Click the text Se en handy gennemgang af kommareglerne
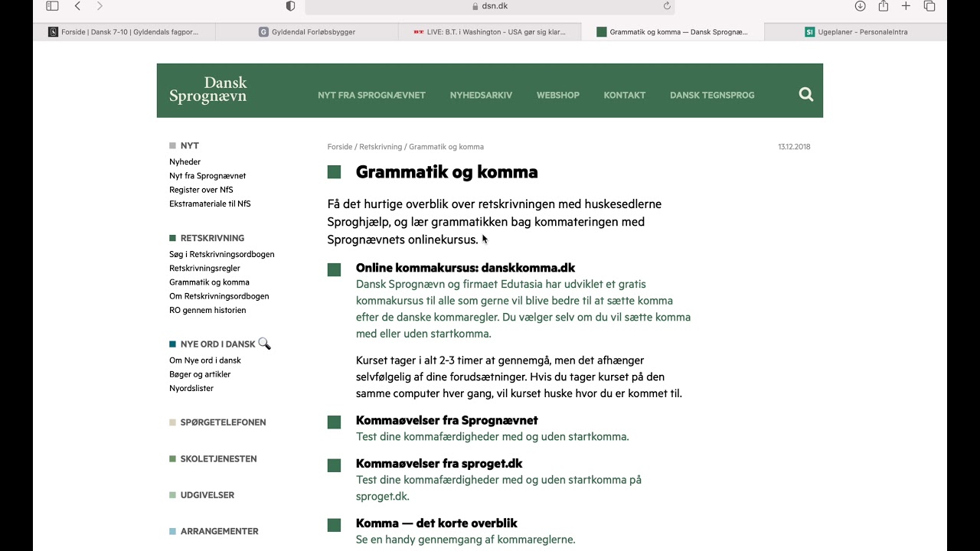 tap(465, 540)
